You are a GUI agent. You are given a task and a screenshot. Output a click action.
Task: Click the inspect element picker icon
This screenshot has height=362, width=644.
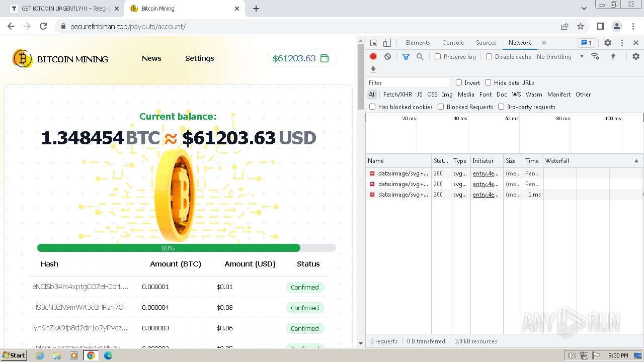(373, 43)
